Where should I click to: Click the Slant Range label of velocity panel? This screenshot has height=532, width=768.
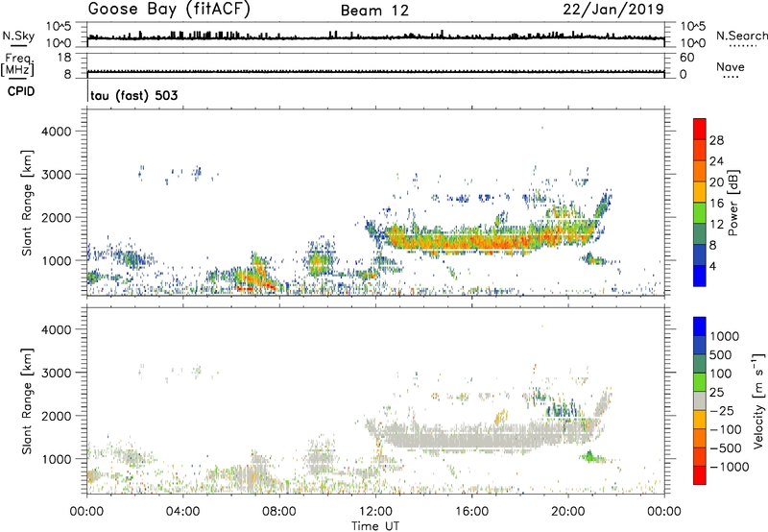pyautogui.click(x=27, y=400)
